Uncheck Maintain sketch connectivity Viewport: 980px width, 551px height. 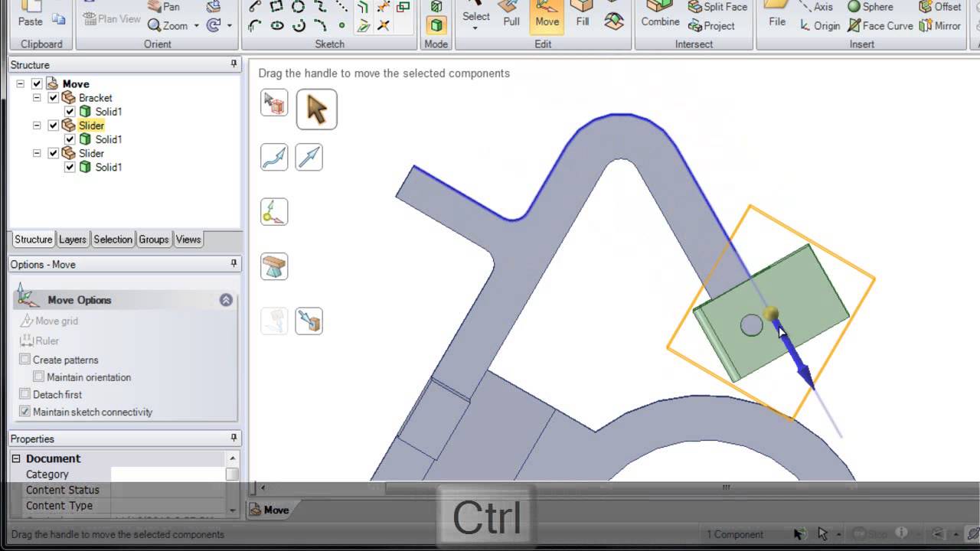tap(25, 412)
